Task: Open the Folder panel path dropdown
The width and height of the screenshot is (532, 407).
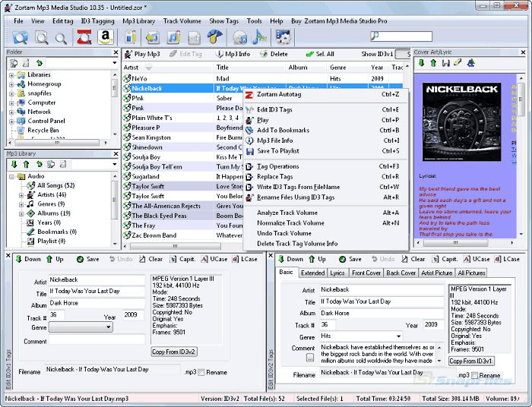Action: [x=115, y=63]
